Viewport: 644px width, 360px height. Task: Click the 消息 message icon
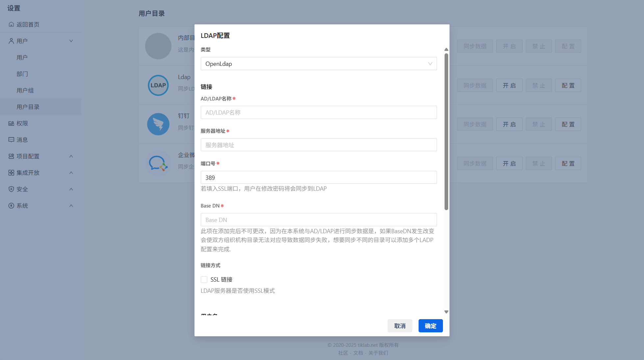click(x=11, y=140)
